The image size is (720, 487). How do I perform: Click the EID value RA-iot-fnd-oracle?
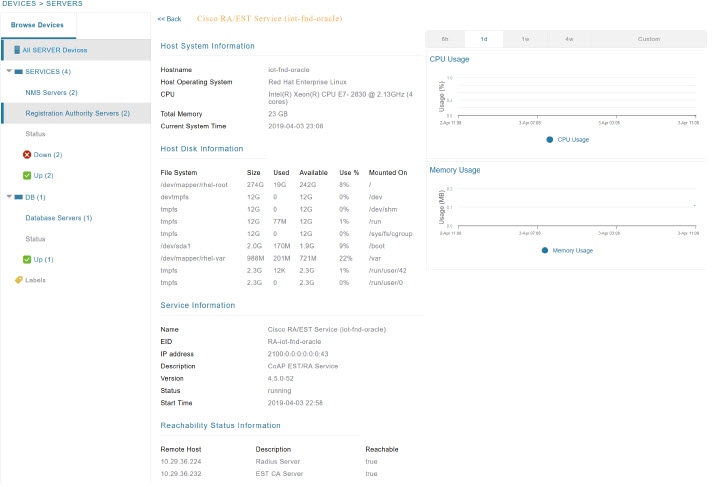[294, 342]
